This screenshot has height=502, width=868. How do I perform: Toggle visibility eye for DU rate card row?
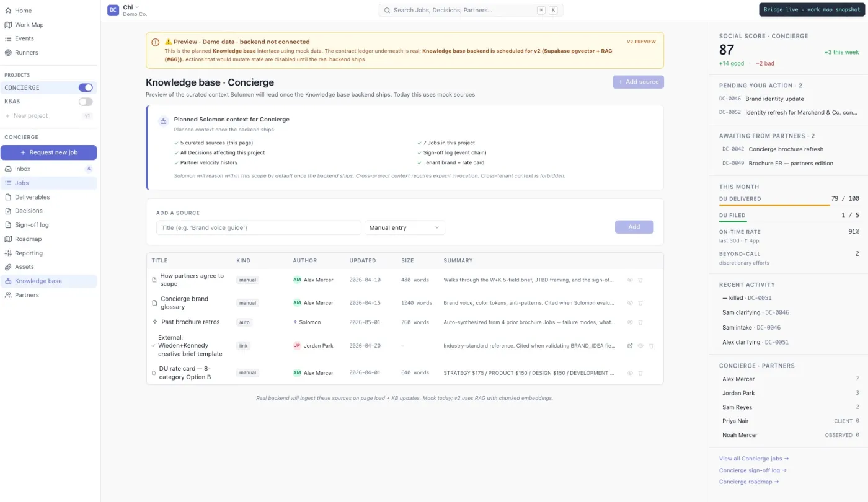click(630, 373)
